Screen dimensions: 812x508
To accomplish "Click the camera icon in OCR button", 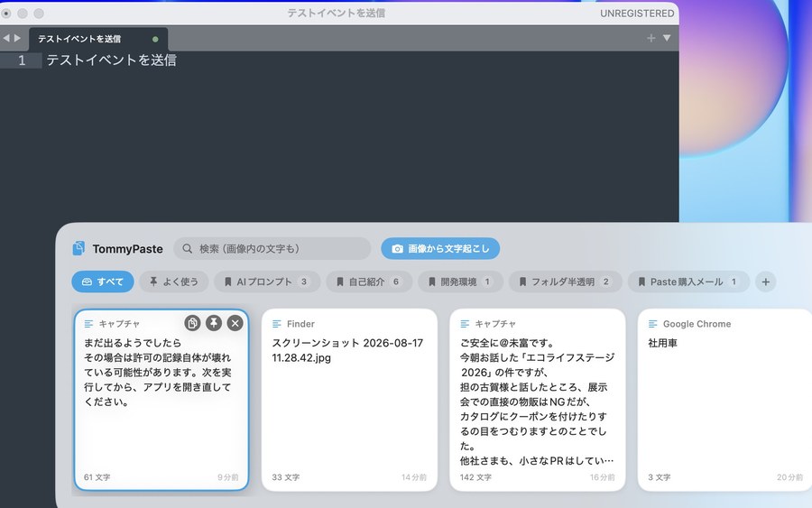I will pos(397,249).
